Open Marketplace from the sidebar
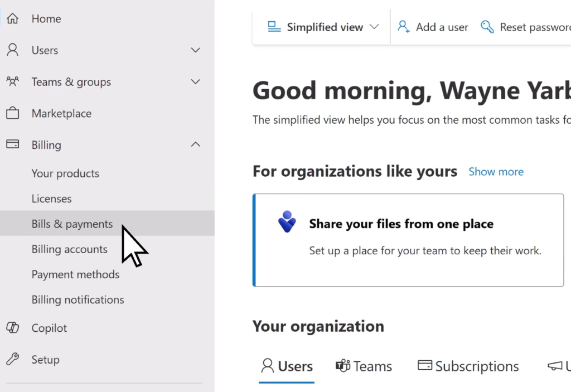Image resolution: width=571 pixels, height=392 pixels. pyautogui.click(x=107, y=113)
